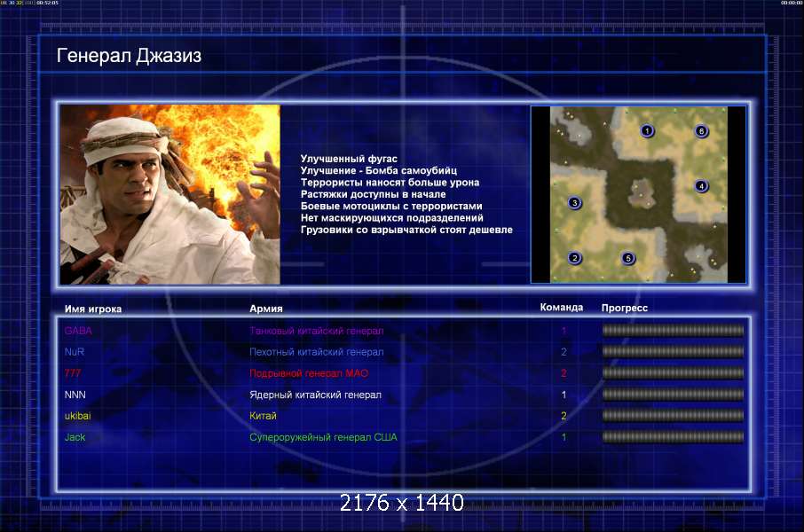Click the 'Прогресс' column header

(x=625, y=308)
